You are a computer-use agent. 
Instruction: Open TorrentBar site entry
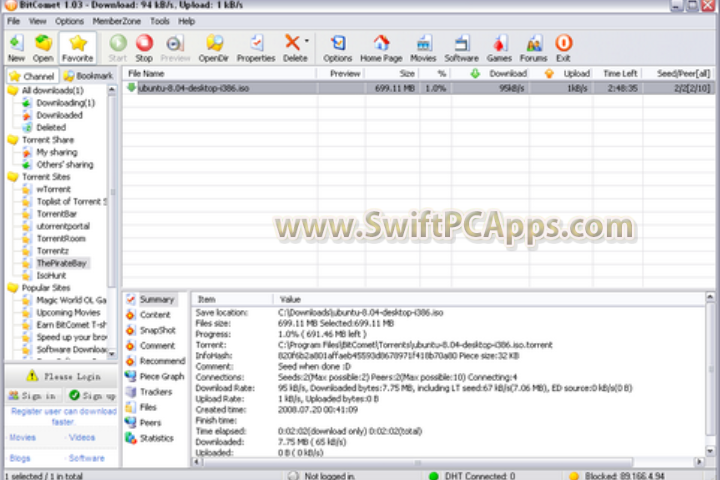click(x=56, y=214)
